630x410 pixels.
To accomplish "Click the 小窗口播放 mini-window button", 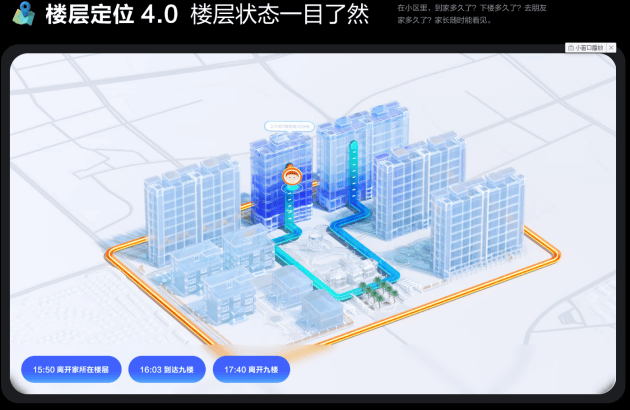I will coord(590,47).
